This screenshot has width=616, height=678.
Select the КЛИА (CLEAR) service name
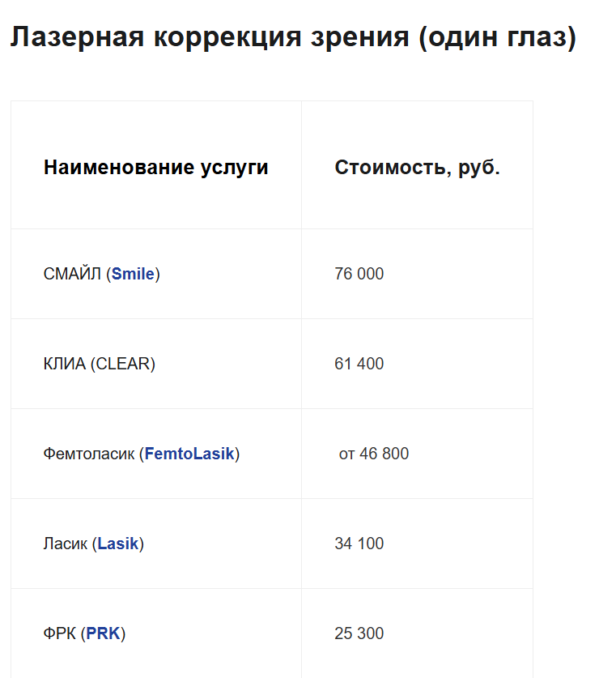coord(100,364)
